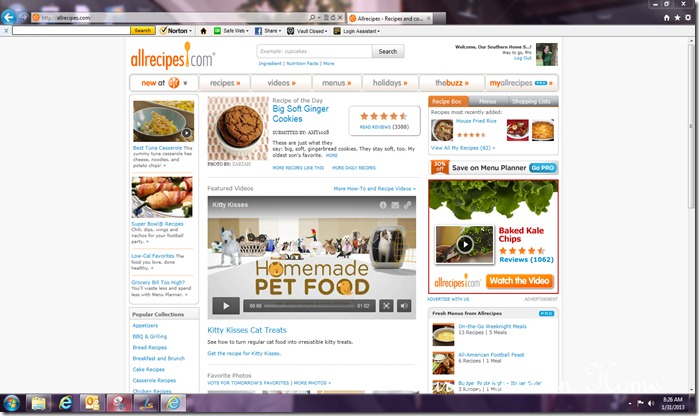Click the browser forward arrow button
The height and width of the screenshot is (416, 699).
click(24, 17)
